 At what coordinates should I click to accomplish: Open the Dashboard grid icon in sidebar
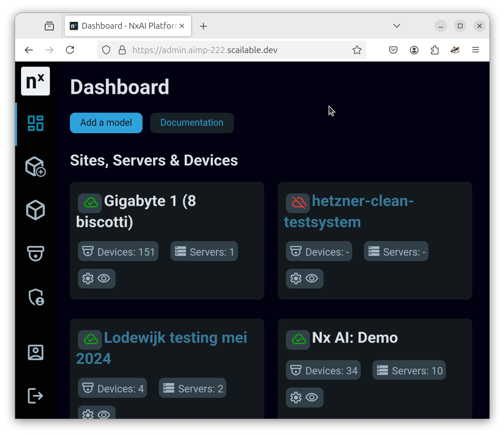[x=35, y=123]
